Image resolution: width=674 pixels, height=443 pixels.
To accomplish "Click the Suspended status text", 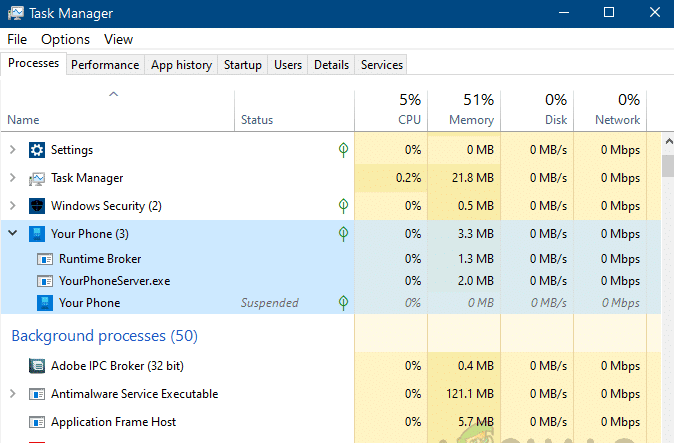I will 270,303.
